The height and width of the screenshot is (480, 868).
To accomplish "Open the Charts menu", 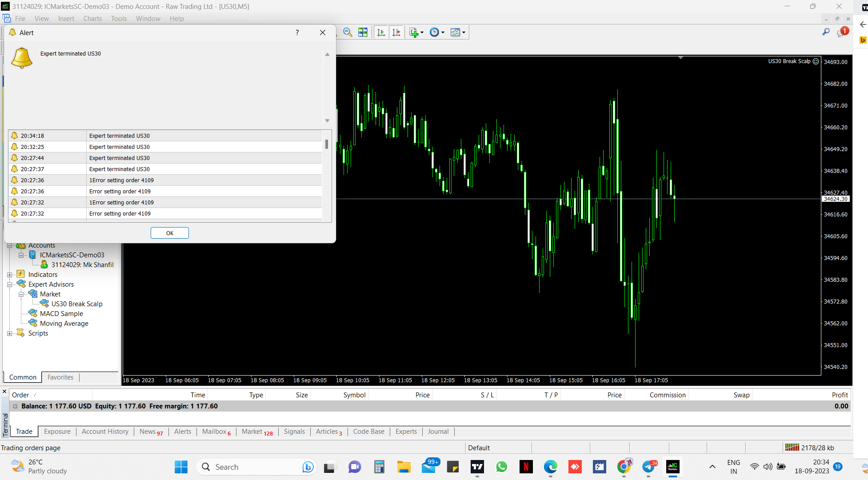I will pyautogui.click(x=92, y=19).
